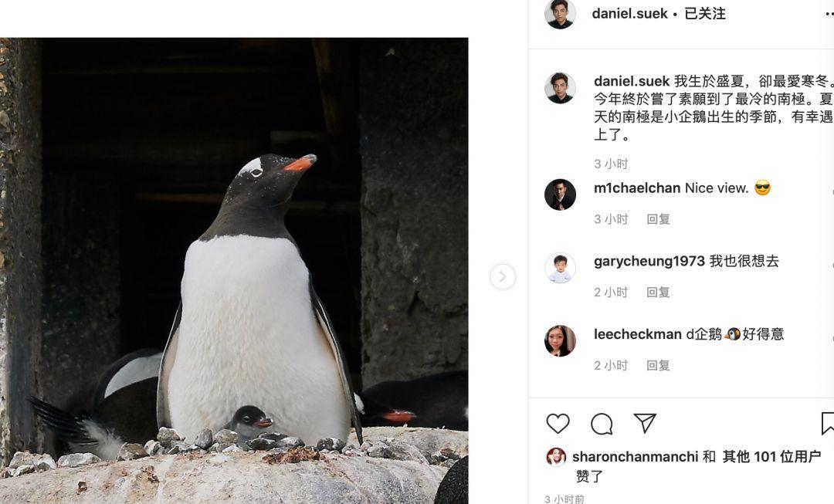Share post using paper plane icon
The width and height of the screenshot is (834, 504).
point(645,423)
